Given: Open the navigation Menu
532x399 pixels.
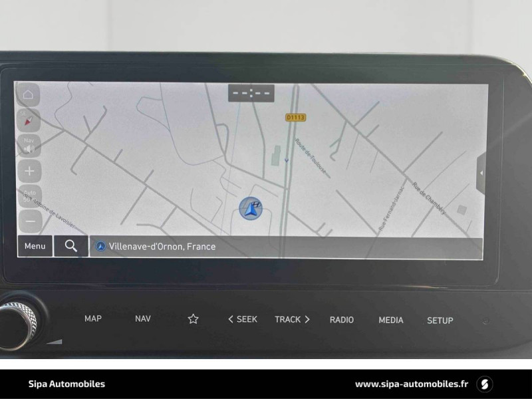Looking at the screenshot, I should (x=35, y=246).
